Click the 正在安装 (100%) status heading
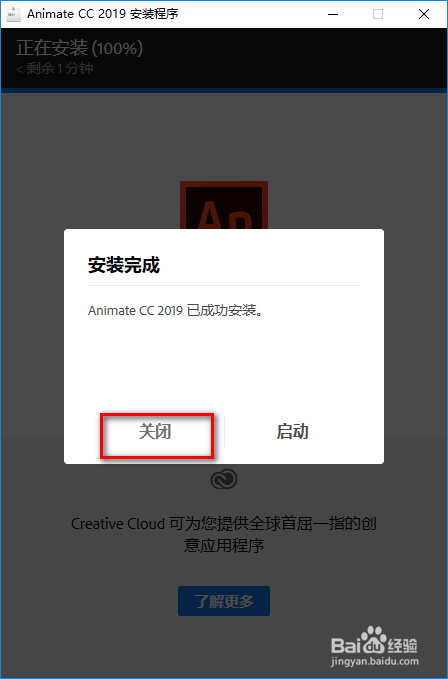 tap(80, 48)
